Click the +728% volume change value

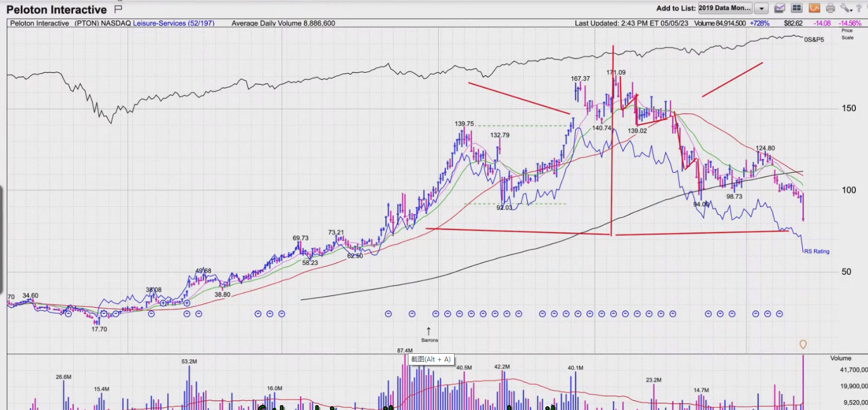[x=760, y=23]
